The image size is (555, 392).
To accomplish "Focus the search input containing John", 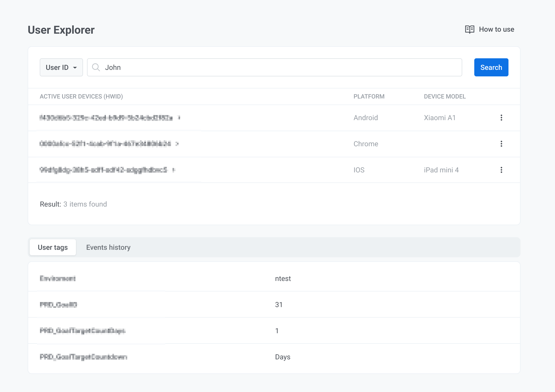I will (274, 67).
